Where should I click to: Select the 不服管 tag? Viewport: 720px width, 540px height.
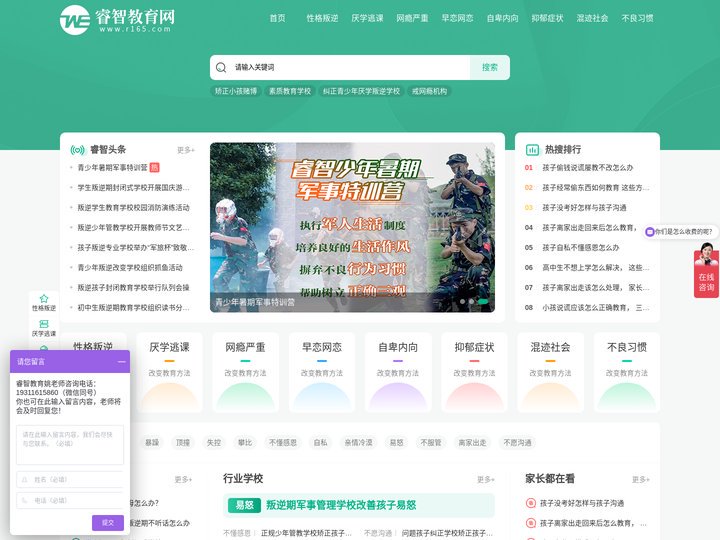click(x=431, y=443)
